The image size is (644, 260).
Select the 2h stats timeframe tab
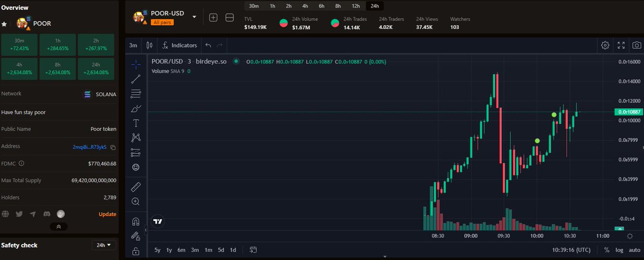click(x=289, y=6)
